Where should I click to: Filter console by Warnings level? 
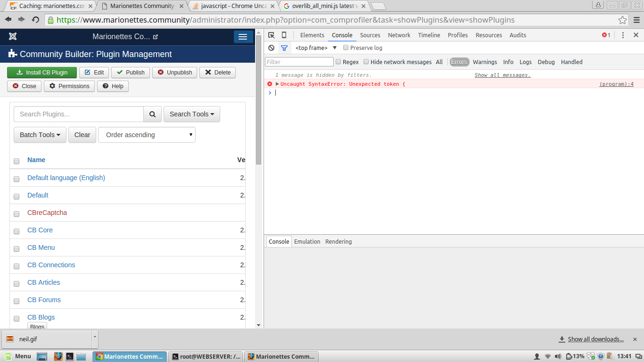coord(485,62)
